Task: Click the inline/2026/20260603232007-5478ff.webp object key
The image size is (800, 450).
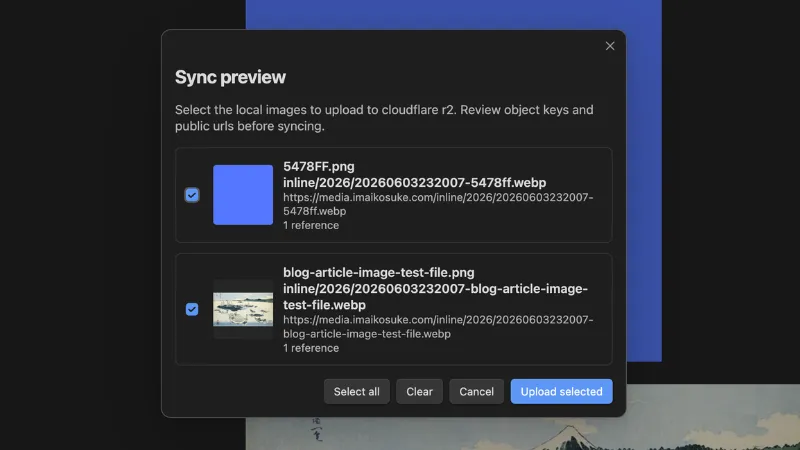Action: 415,183
